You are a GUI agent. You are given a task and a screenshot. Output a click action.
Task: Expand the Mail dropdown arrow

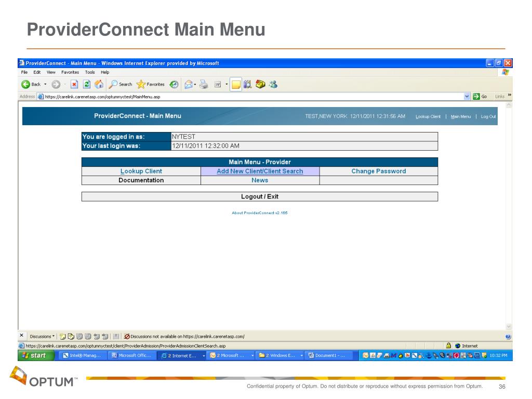pos(195,84)
